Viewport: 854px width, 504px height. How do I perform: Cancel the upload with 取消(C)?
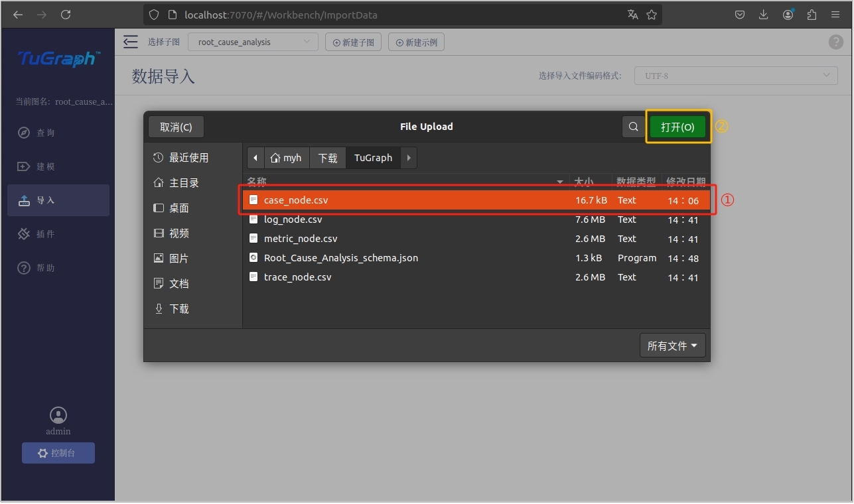tap(176, 127)
